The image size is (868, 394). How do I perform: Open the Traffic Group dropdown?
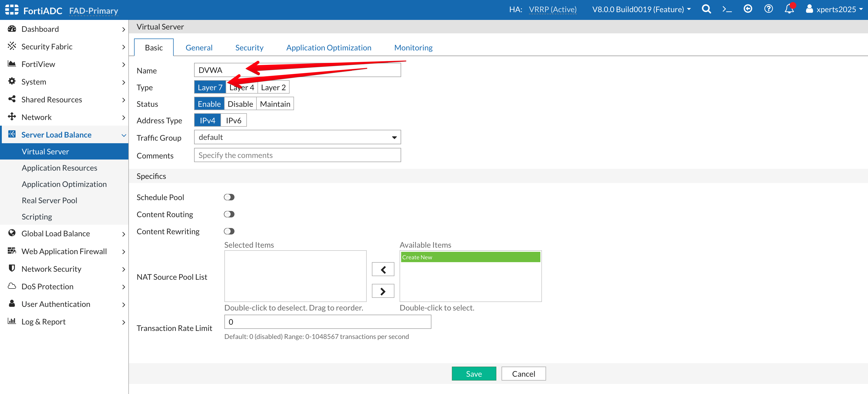[297, 137]
